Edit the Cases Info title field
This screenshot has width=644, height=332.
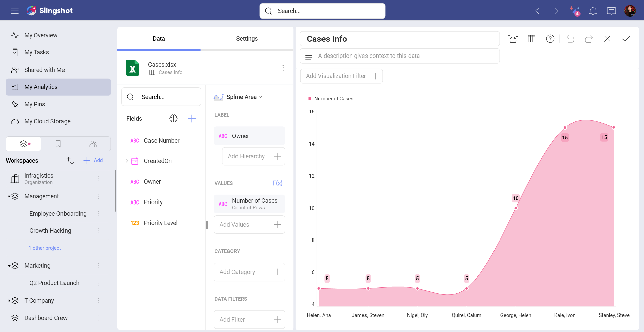point(400,39)
